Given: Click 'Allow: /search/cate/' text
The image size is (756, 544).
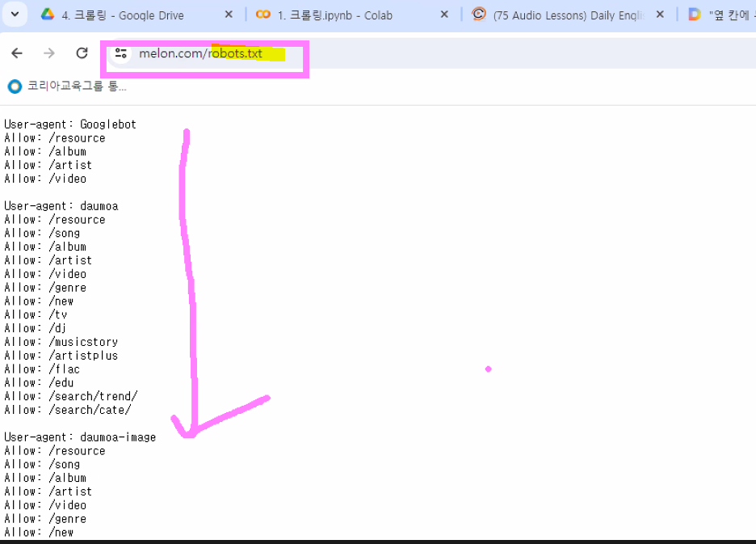Looking at the screenshot, I should [x=68, y=410].
